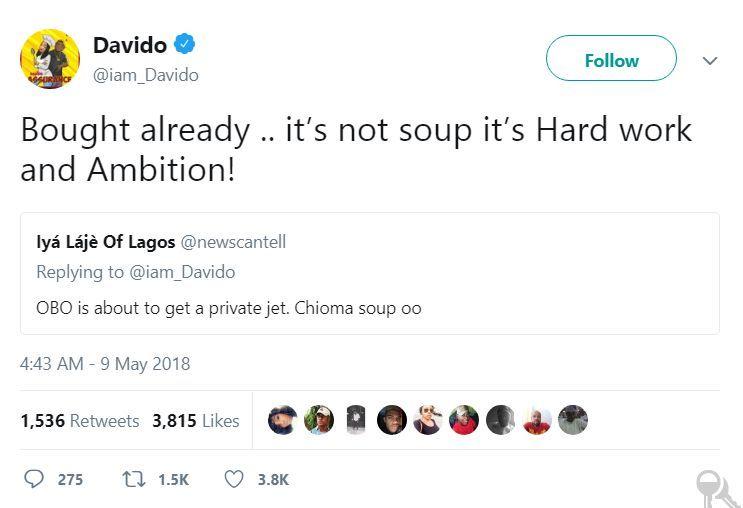Open last liker's avatar in row

point(573,420)
